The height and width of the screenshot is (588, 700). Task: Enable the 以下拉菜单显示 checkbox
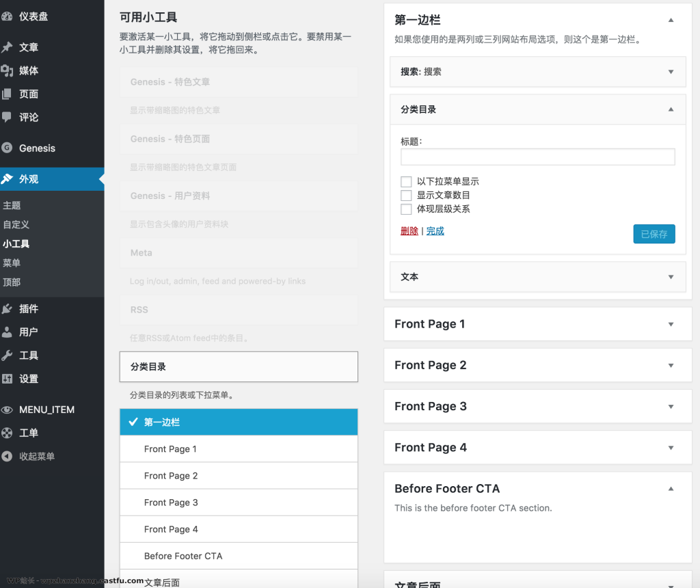pos(406,182)
